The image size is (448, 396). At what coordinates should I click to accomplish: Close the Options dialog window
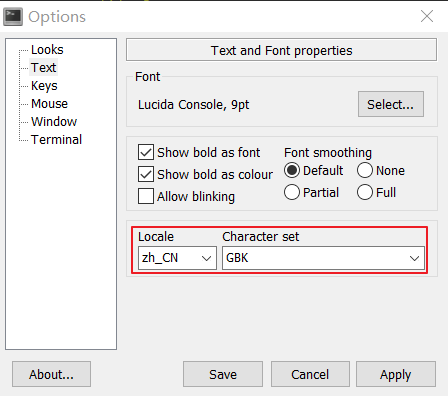[x=427, y=16]
